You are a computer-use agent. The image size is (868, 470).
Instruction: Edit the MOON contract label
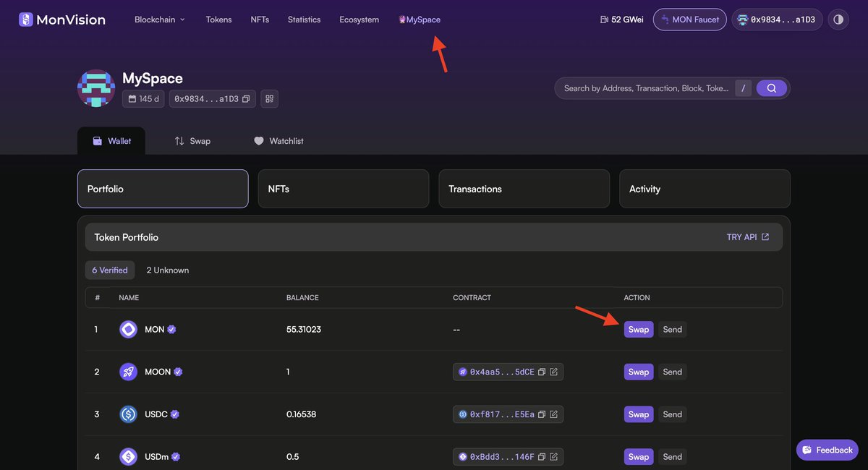point(553,372)
